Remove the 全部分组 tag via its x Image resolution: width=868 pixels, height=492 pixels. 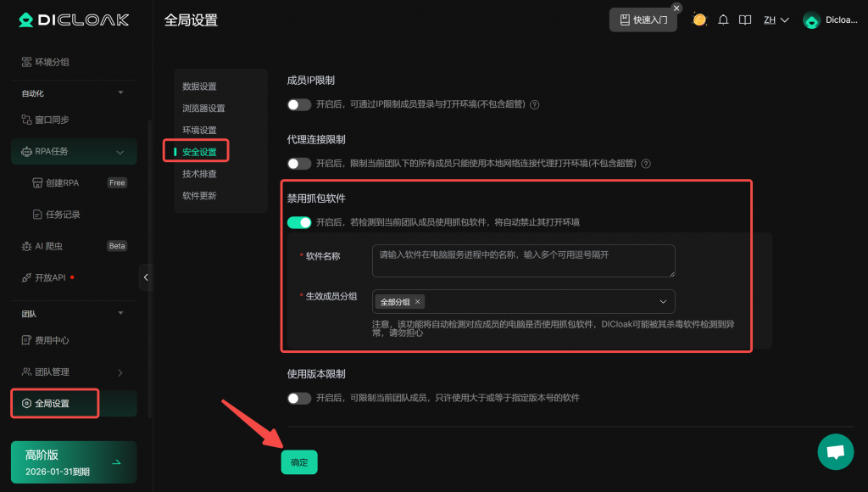(417, 302)
